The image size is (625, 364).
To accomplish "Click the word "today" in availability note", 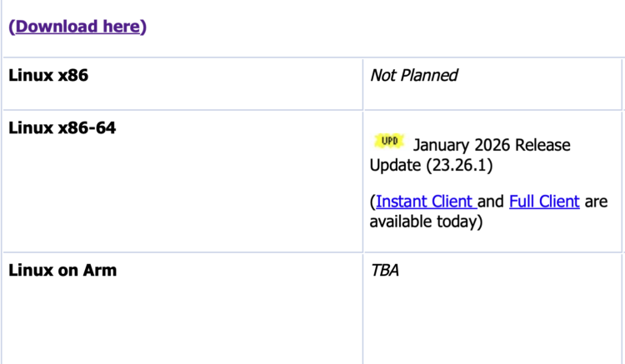I will (459, 222).
